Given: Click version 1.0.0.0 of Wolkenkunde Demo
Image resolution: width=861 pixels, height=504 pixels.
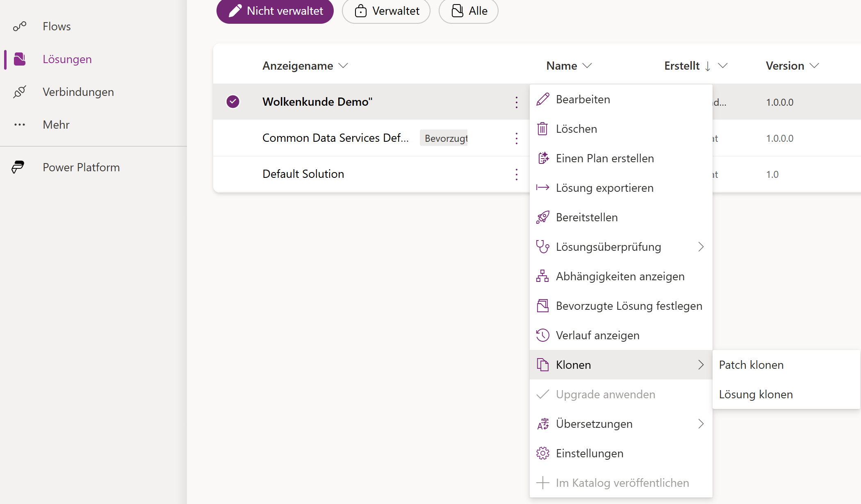Looking at the screenshot, I should pos(780,102).
